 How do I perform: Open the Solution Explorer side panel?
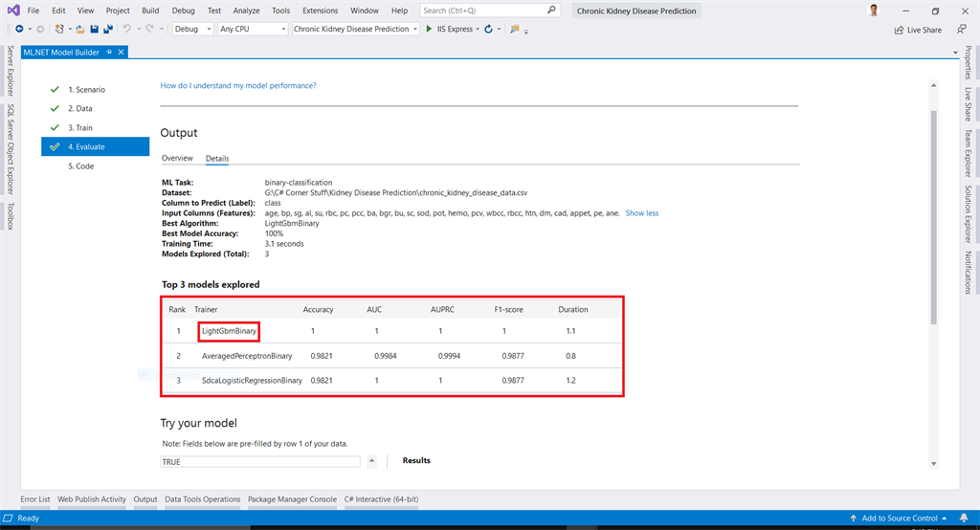tap(969, 213)
